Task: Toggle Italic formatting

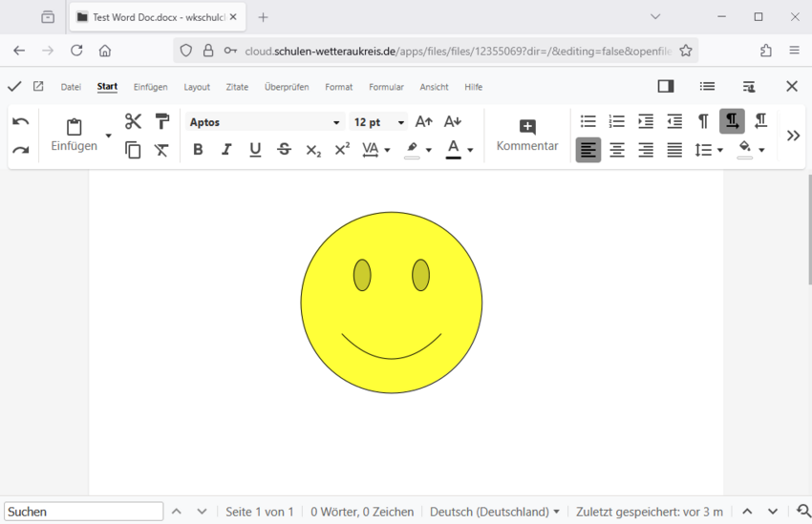Action: 226,150
